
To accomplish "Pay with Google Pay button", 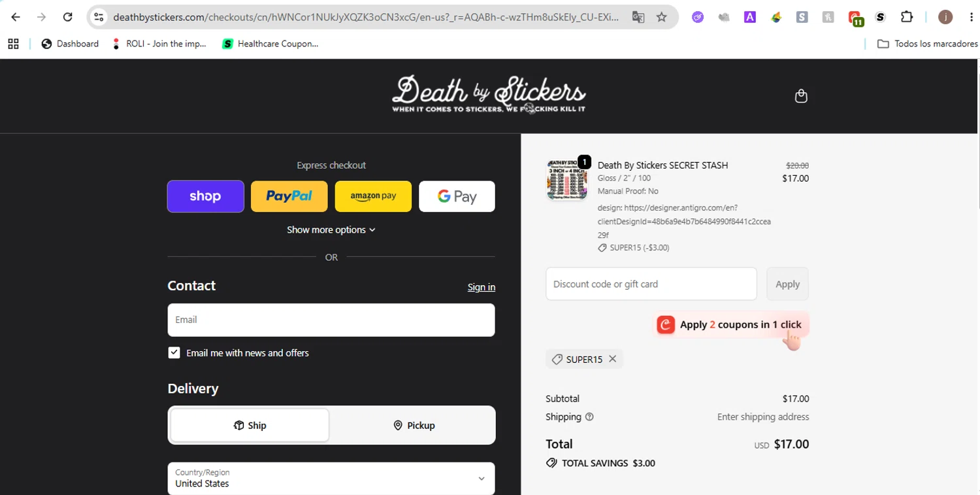I will [457, 196].
